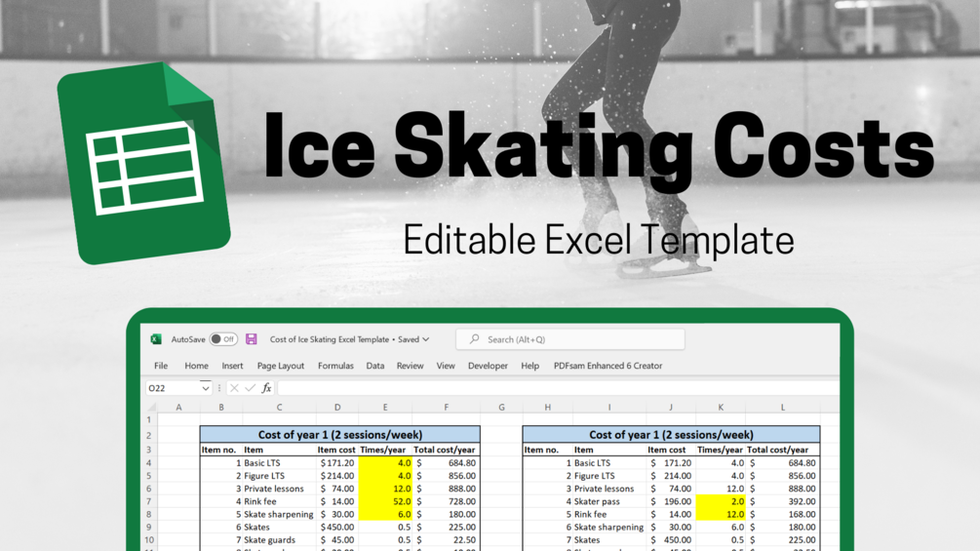
Task: Open the File menu
Action: click(161, 366)
